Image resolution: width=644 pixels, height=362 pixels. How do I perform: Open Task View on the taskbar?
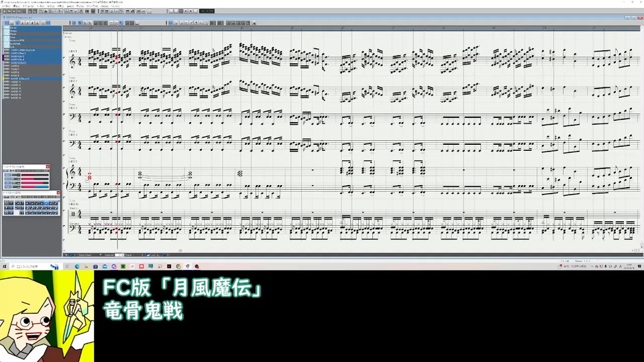(67, 266)
